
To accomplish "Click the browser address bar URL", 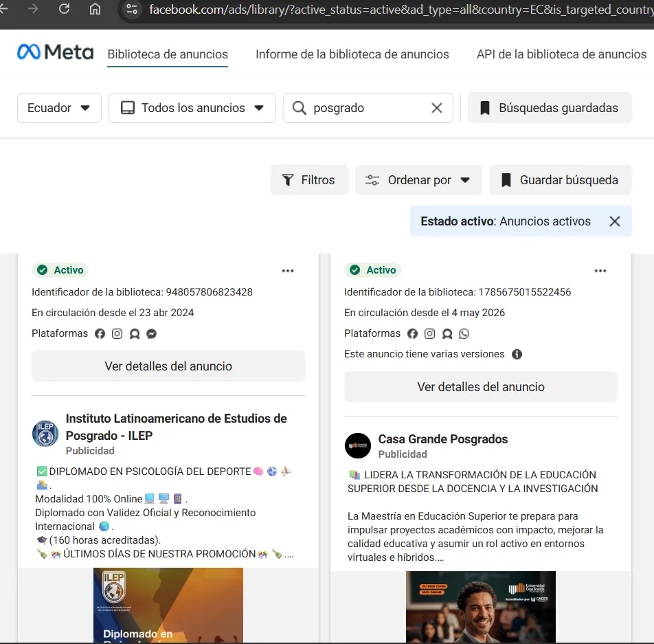I will 401,9.
